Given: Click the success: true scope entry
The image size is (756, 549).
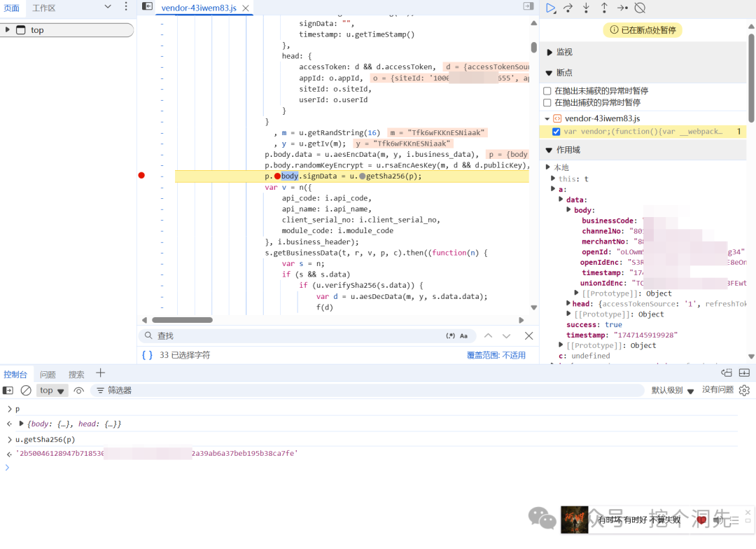Looking at the screenshot, I should (x=594, y=325).
